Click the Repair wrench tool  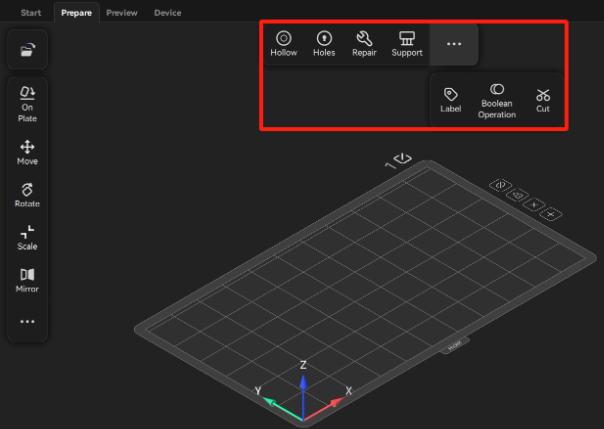coord(364,44)
